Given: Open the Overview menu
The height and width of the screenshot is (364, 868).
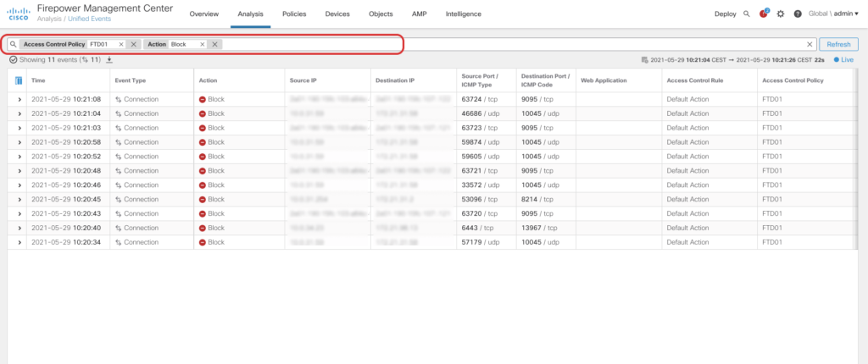Looking at the screenshot, I should (x=203, y=14).
